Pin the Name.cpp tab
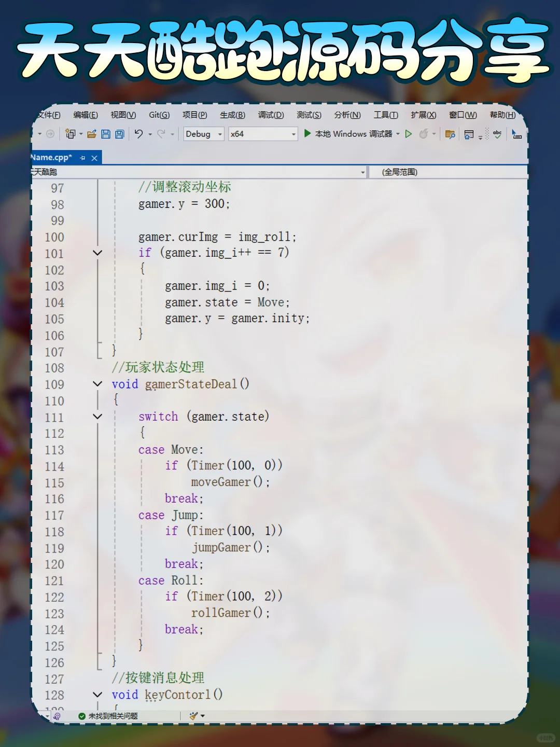560x747 pixels. tap(83, 158)
